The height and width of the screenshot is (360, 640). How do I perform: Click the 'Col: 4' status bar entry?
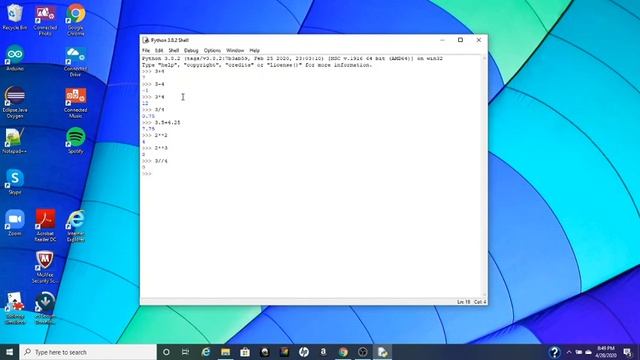(480, 302)
